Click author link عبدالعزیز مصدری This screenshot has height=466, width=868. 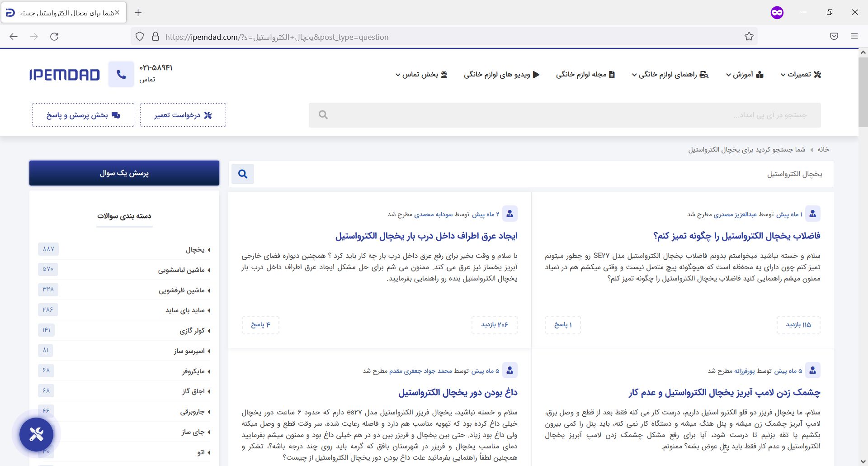pos(735,214)
